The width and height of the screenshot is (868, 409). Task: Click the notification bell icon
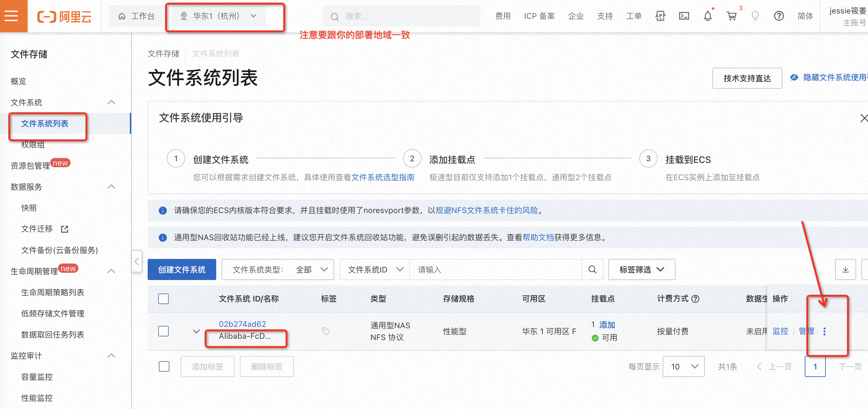pos(708,16)
